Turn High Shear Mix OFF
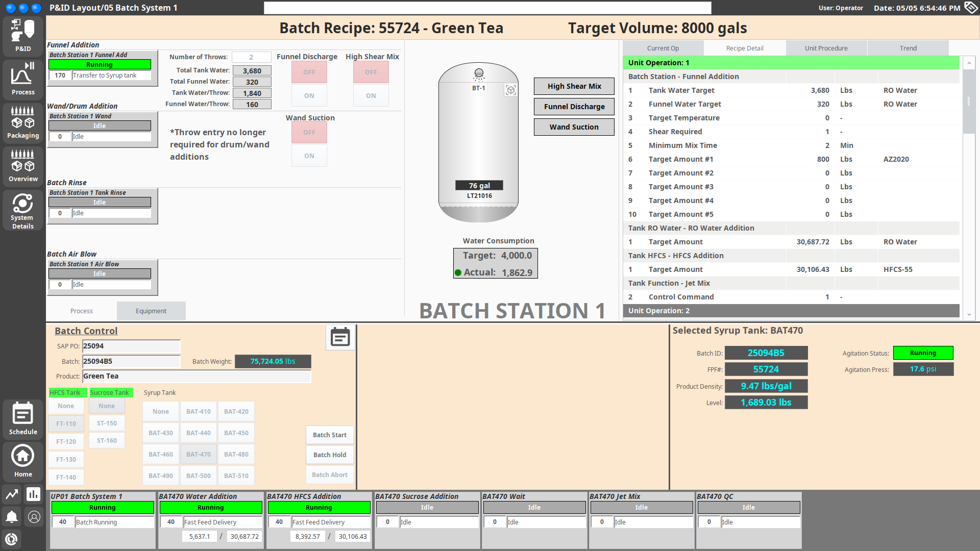Viewport: 980px width, 551px height. coord(371,72)
